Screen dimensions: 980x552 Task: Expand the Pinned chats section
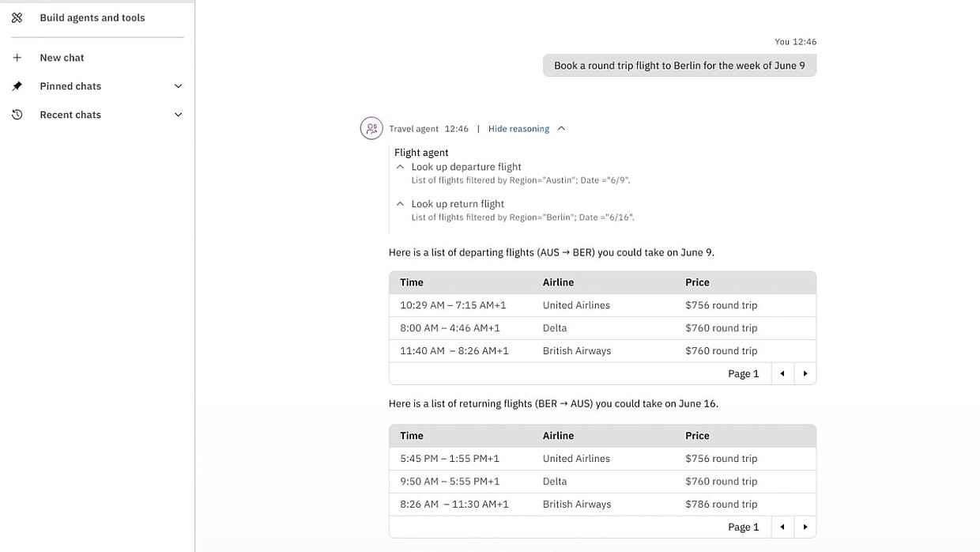(x=179, y=86)
